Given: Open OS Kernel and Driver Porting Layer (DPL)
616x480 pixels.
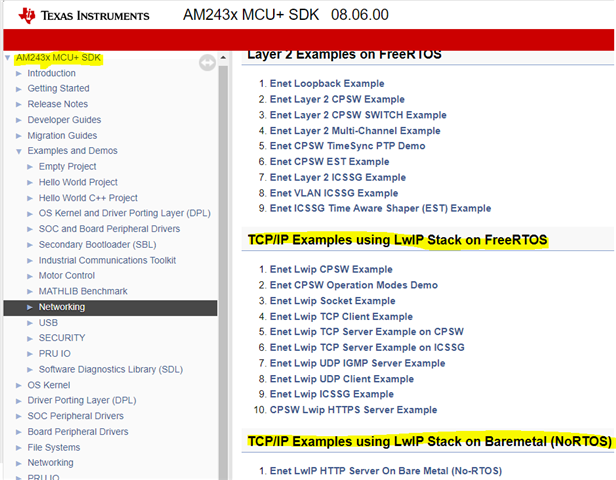Looking at the screenshot, I should coord(125,213).
